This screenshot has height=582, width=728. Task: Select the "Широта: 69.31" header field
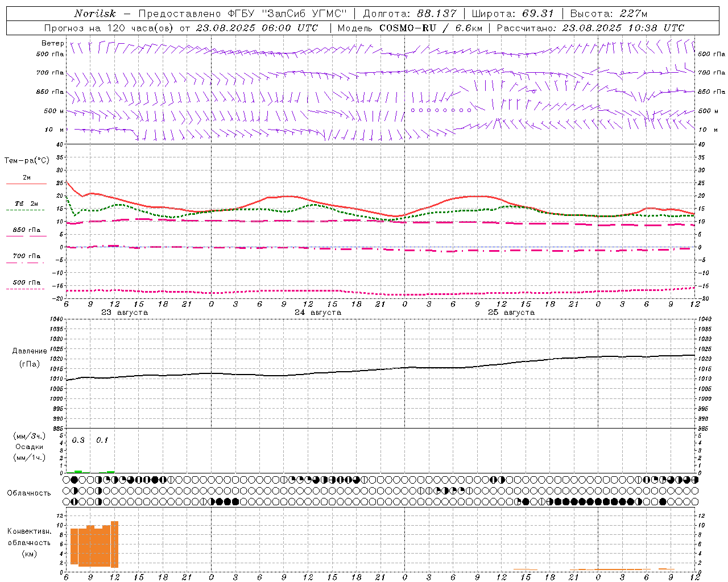pyautogui.click(x=512, y=14)
